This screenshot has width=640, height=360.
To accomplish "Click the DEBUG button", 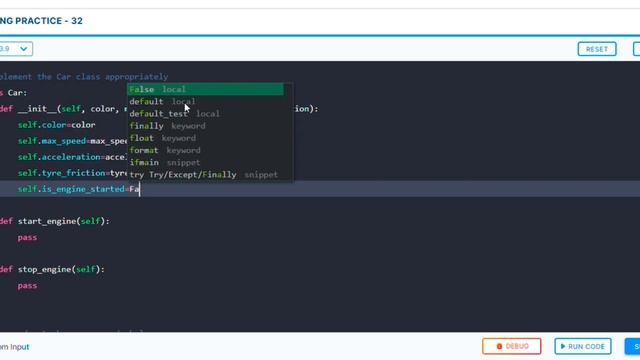I will point(511,346).
